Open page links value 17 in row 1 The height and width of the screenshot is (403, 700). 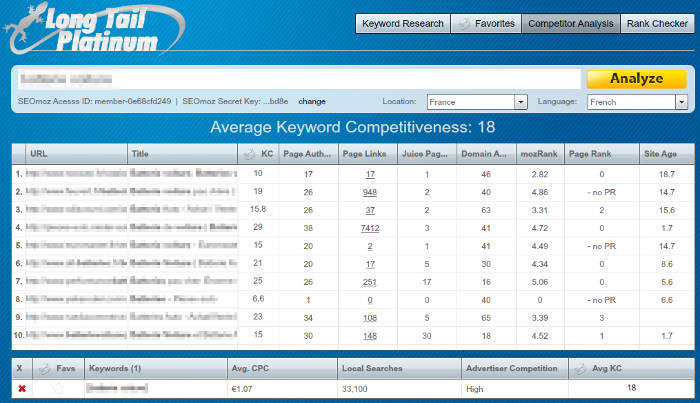(370, 174)
